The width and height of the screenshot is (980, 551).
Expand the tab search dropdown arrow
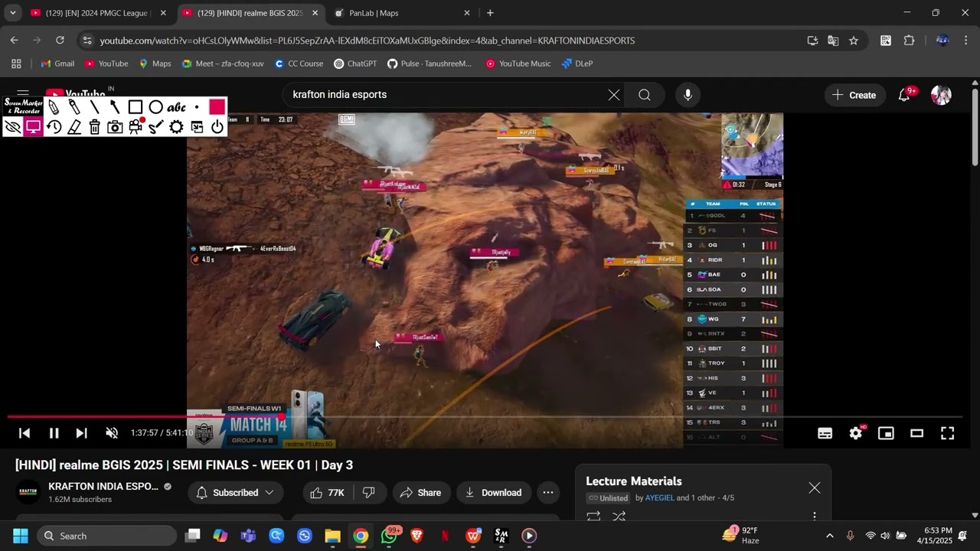12,13
